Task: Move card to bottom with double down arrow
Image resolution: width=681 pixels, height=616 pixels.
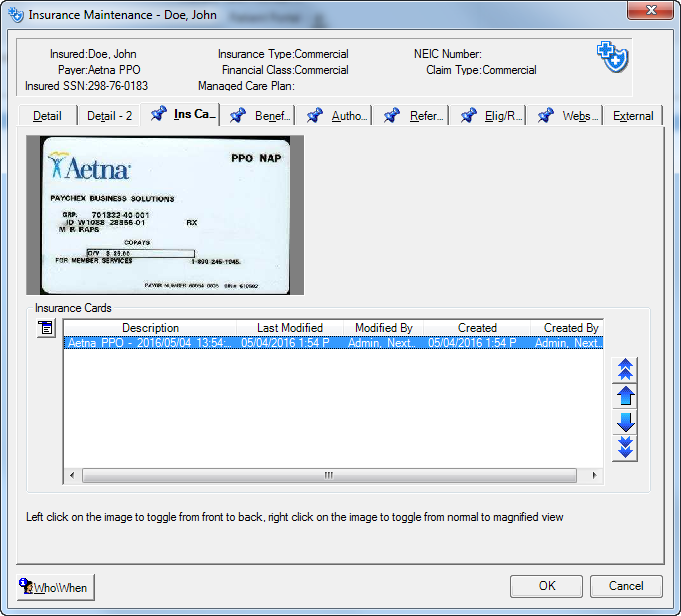Action: 626,448
